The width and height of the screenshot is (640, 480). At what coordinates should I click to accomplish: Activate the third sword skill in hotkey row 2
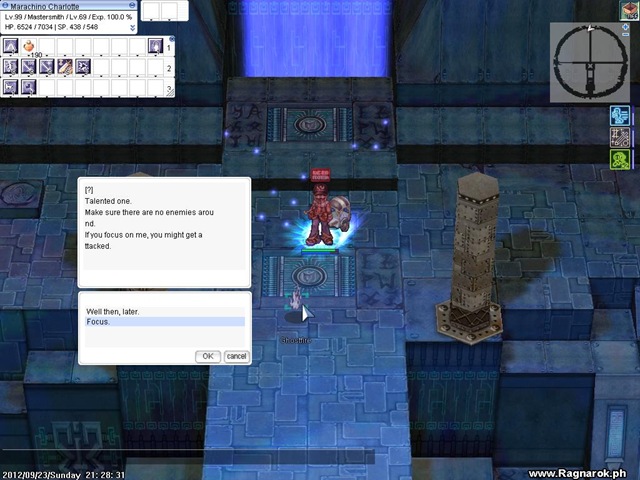pyautogui.click(x=47, y=66)
